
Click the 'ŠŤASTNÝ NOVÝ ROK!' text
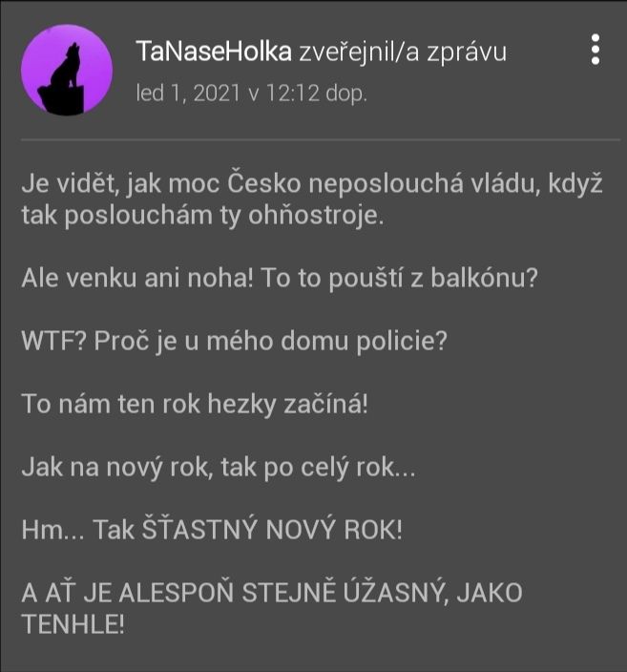click(x=272, y=529)
